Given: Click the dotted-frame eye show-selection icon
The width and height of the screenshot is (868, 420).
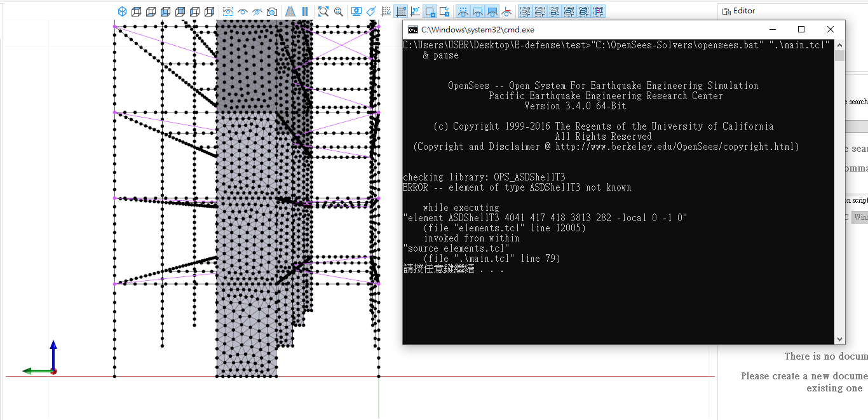Looking at the screenshot, I should click(228, 11).
